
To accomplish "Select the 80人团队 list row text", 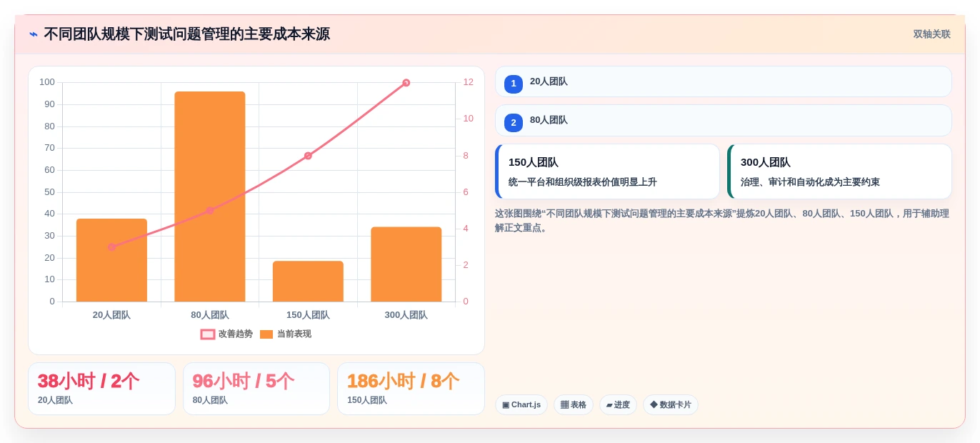I will pos(549,120).
